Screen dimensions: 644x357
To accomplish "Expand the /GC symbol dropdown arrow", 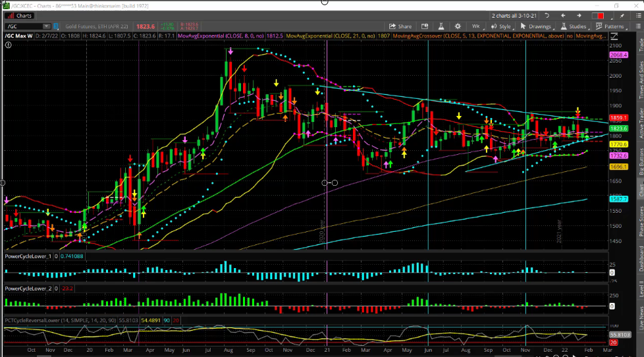I will click(x=46, y=26).
